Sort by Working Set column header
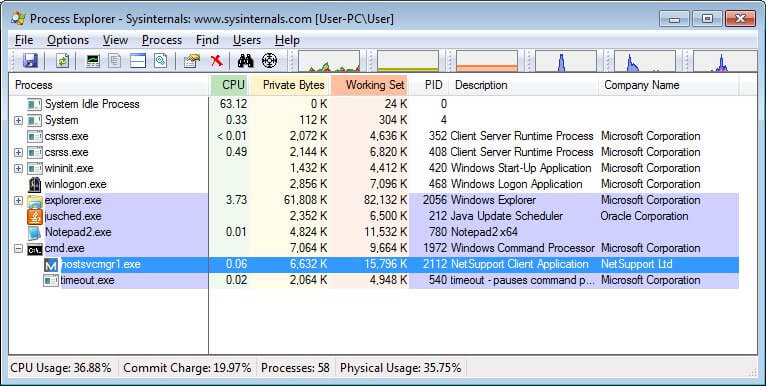Screen dimensions: 766x386 (x=369, y=85)
